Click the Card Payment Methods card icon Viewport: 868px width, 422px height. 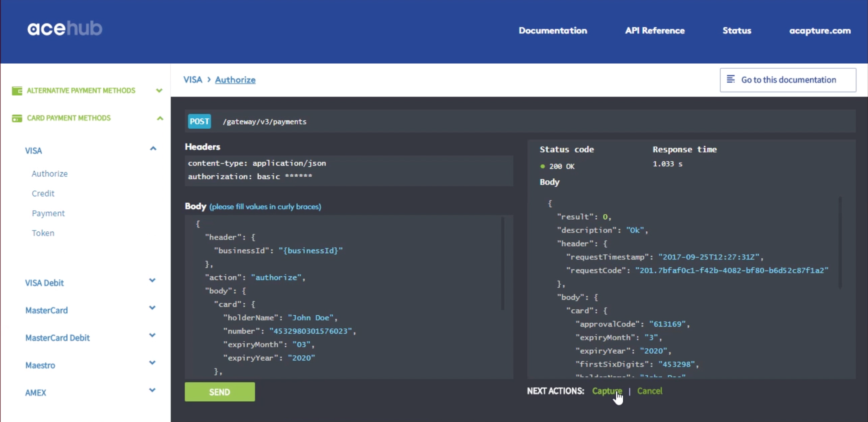17,118
